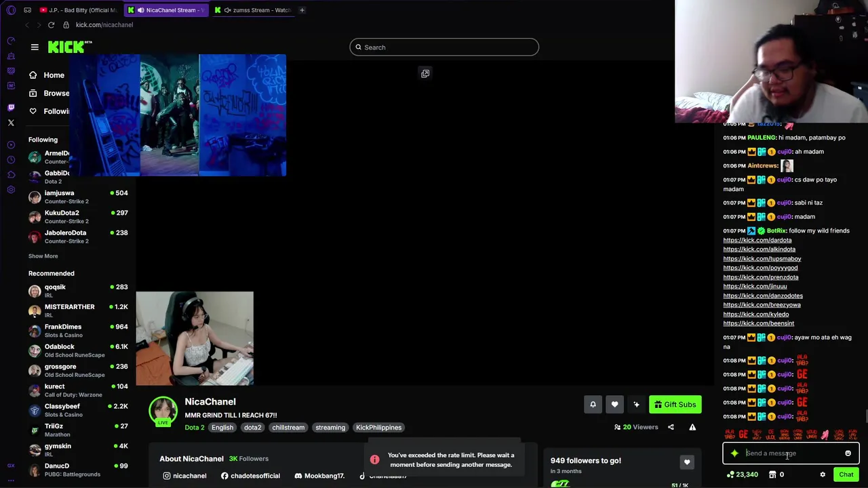Image resolution: width=868 pixels, height=488 pixels.
Task: Open the kick.com/tupsmaboy link in chat
Action: click(762, 258)
